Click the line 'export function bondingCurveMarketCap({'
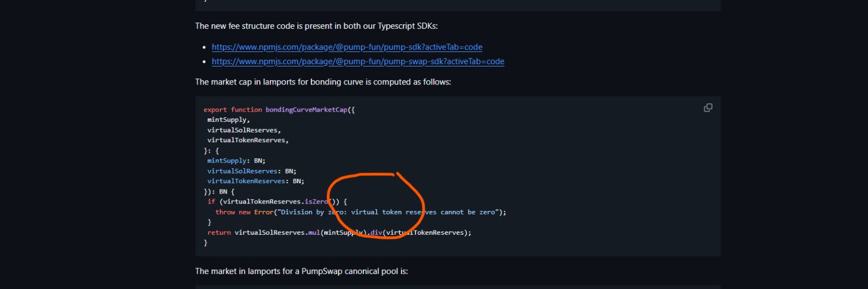Screen dimensions: 868x289 (x=279, y=109)
